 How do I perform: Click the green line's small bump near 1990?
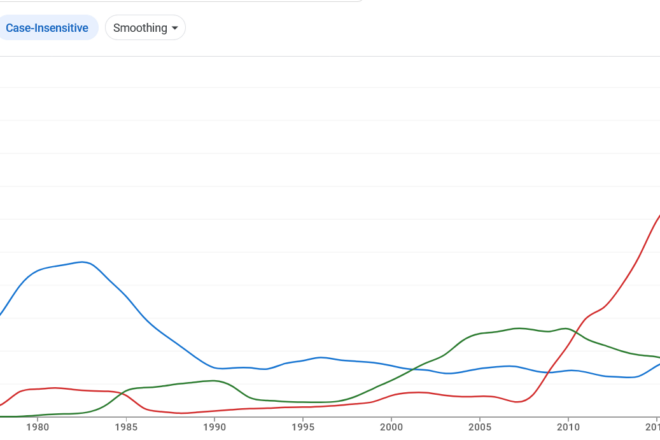(212, 381)
